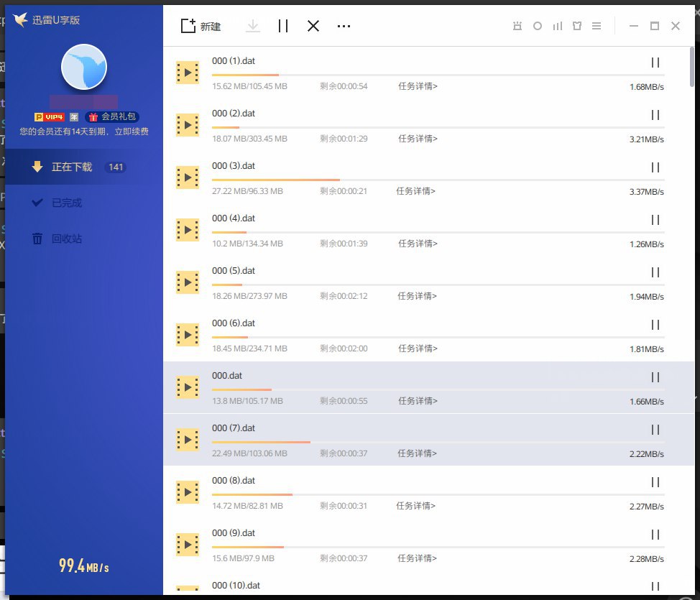Click the circle icon in the title bar
The height and width of the screenshot is (600, 700).
(x=537, y=26)
